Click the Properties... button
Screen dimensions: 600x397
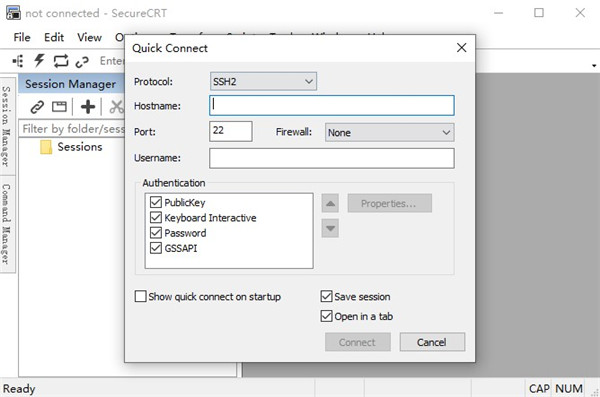coord(390,203)
